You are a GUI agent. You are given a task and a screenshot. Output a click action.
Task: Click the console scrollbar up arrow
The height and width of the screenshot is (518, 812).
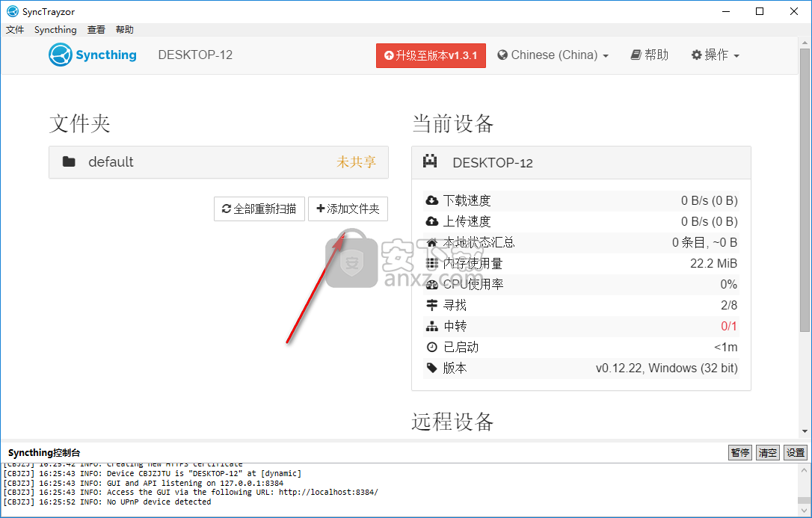(x=805, y=470)
